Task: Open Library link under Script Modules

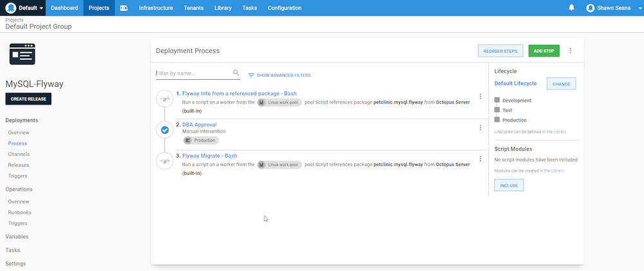Action: 557,171
